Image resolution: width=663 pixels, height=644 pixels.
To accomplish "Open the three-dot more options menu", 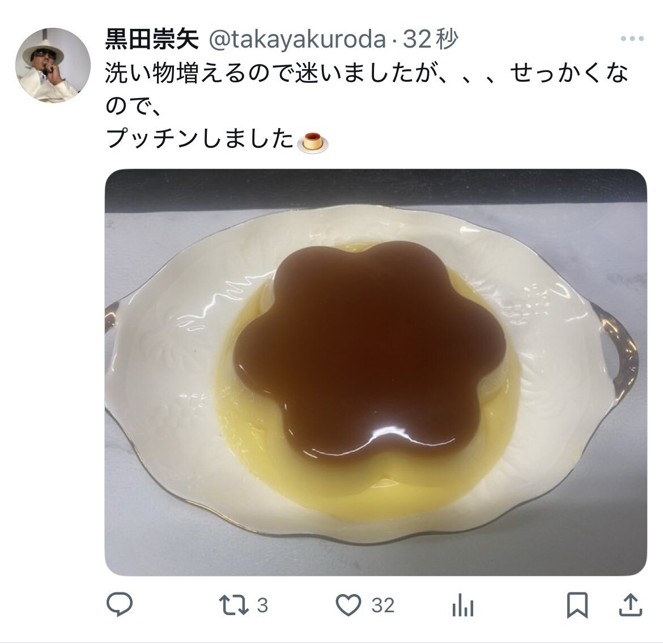I will pyautogui.click(x=632, y=39).
